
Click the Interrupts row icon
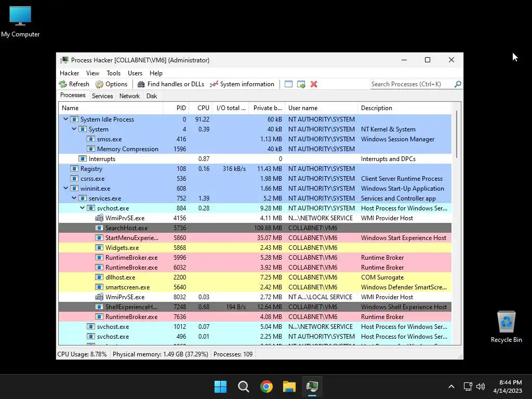(83, 159)
